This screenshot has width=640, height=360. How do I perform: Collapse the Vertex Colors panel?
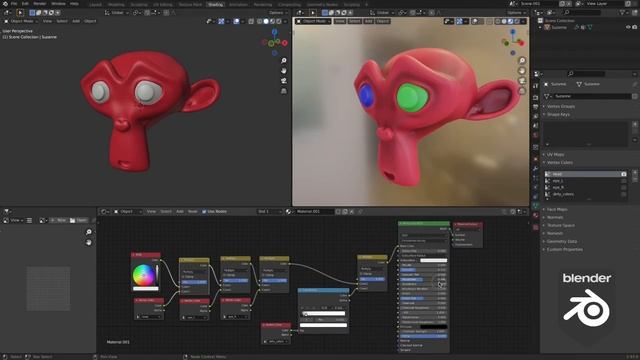[559, 162]
